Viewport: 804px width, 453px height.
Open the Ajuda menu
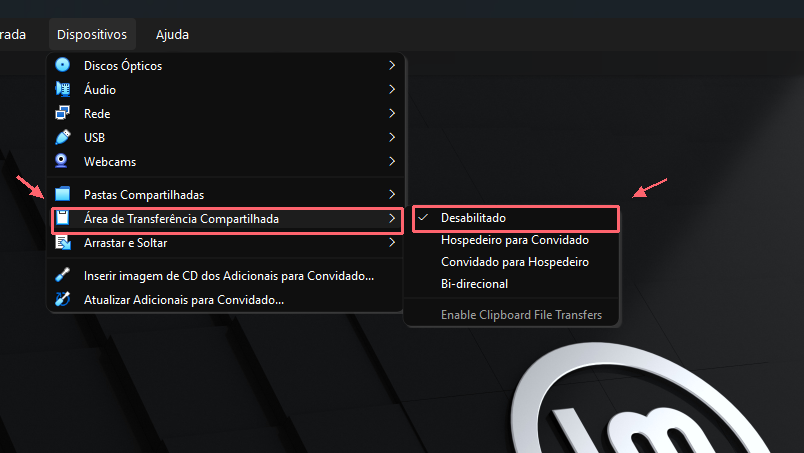(172, 34)
